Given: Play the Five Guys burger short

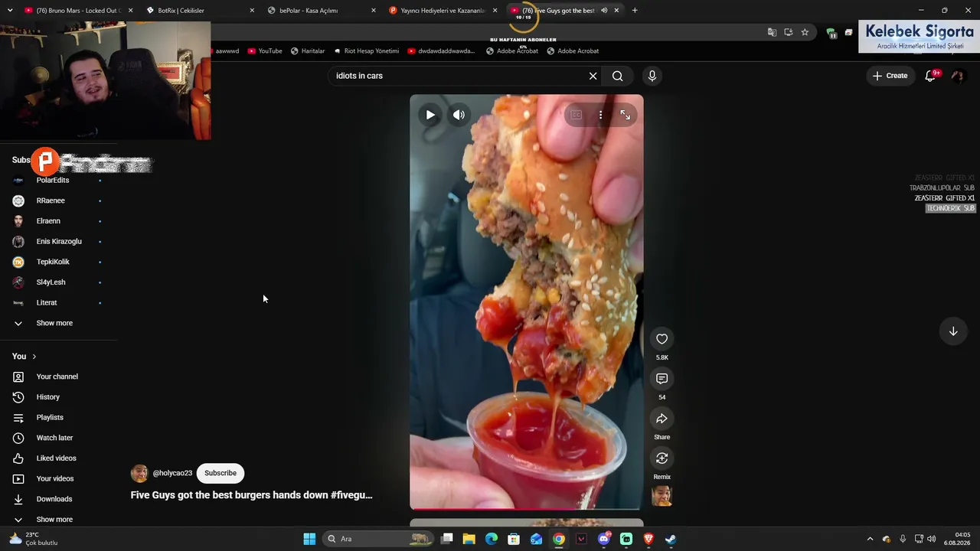Looking at the screenshot, I should (x=430, y=115).
